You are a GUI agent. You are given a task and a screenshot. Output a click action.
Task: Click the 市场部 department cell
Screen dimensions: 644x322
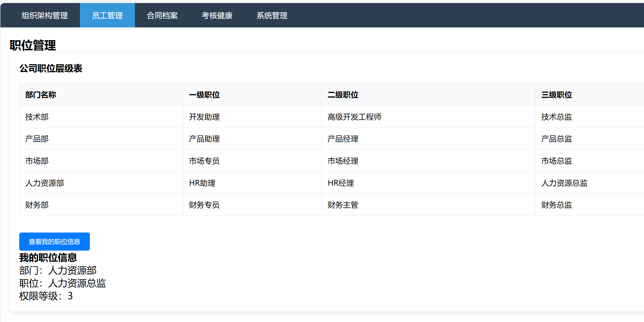coord(37,161)
